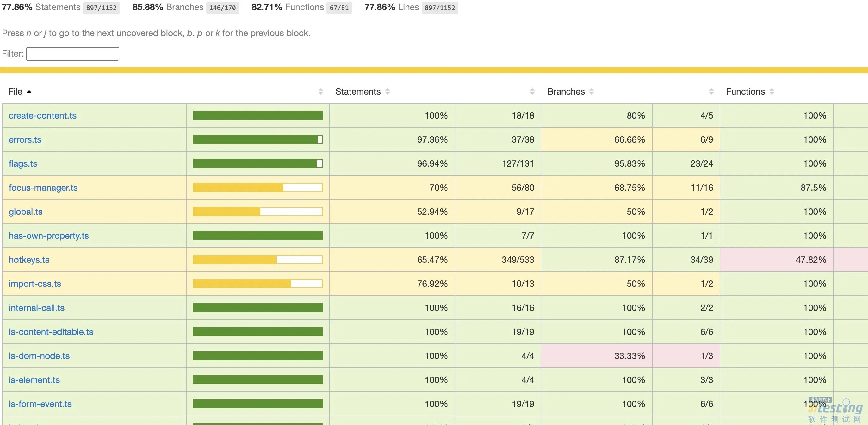Open the flags.ts file link
The width and height of the screenshot is (868, 425).
pos(23,164)
